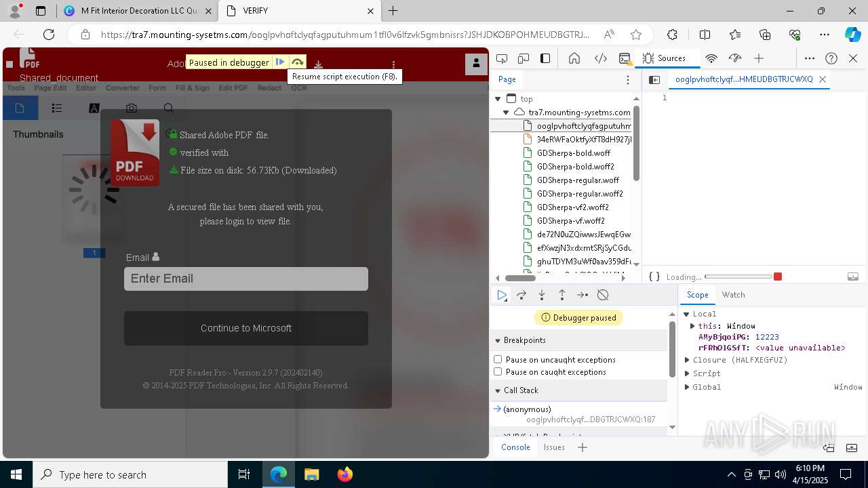868x488 pixels.
Task: Collapse tra7.mounting-sysetms.com domain node
Action: click(x=506, y=113)
